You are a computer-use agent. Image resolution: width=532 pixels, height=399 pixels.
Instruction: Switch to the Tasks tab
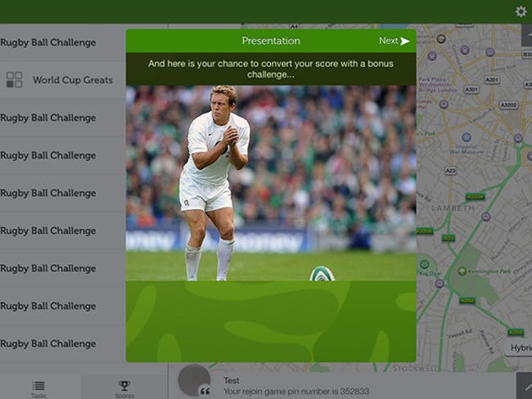[38, 388]
